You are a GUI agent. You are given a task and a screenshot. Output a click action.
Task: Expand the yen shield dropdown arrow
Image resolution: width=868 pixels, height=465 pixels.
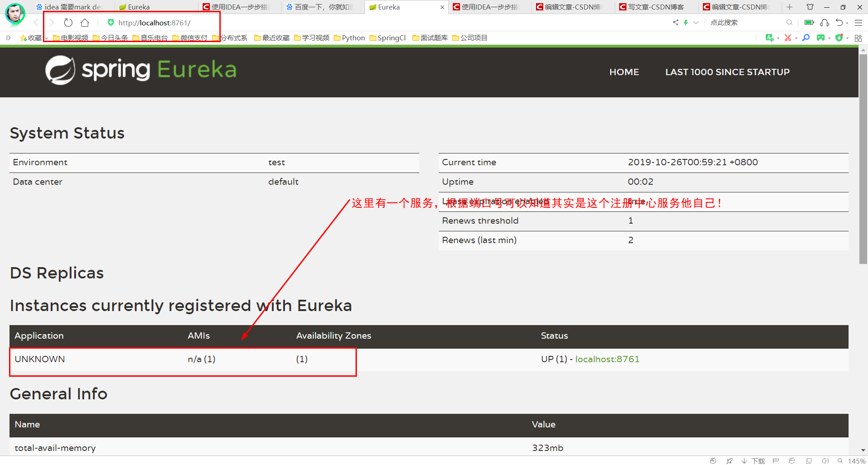pyautogui.click(x=847, y=38)
